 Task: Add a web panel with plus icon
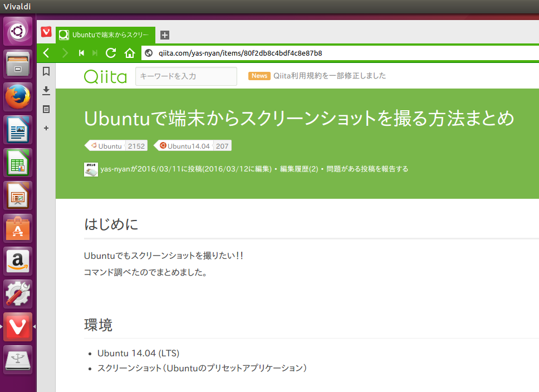[x=46, y=128]
